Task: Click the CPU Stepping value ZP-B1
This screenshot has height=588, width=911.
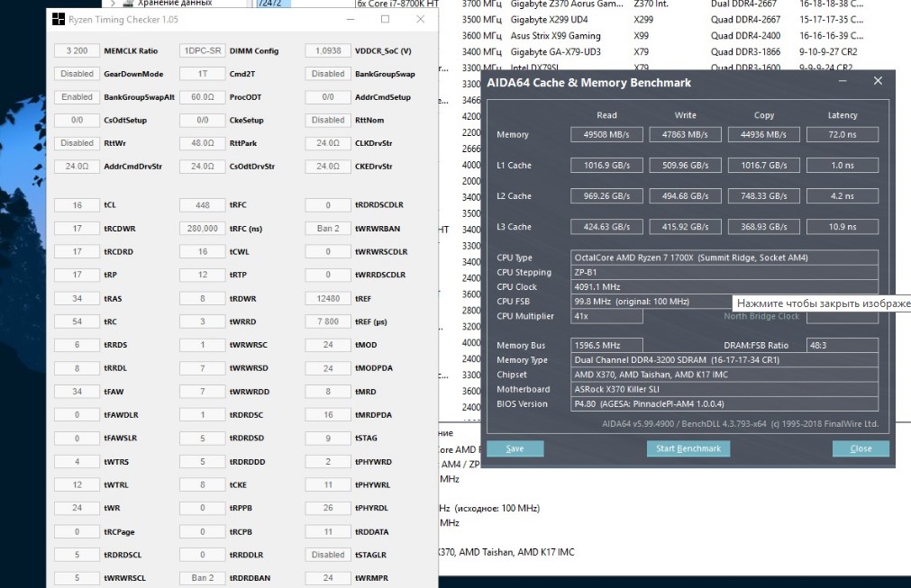Action: point(724,272)
